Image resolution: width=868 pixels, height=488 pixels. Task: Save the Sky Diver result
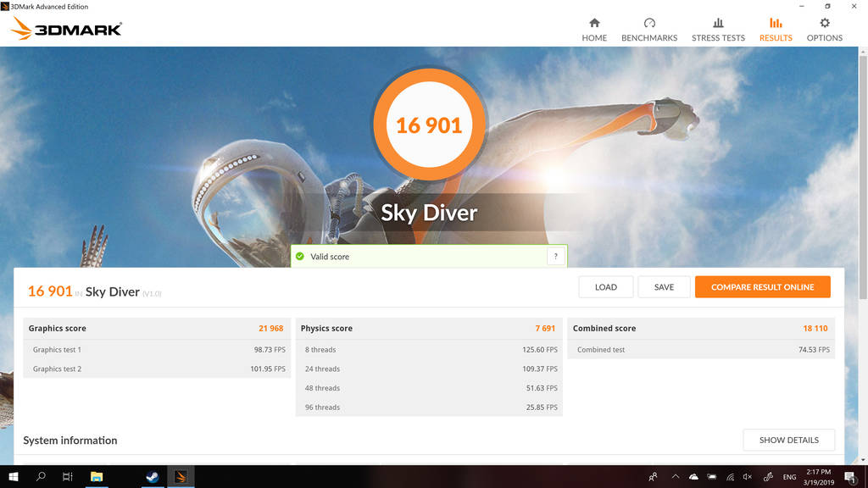[664, 287]
